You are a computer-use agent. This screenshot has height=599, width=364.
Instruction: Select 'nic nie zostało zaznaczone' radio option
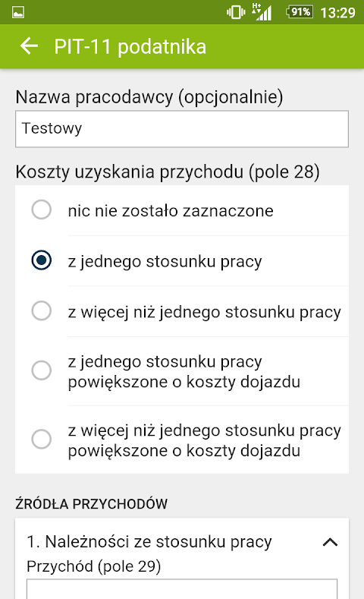pos(182,210)
